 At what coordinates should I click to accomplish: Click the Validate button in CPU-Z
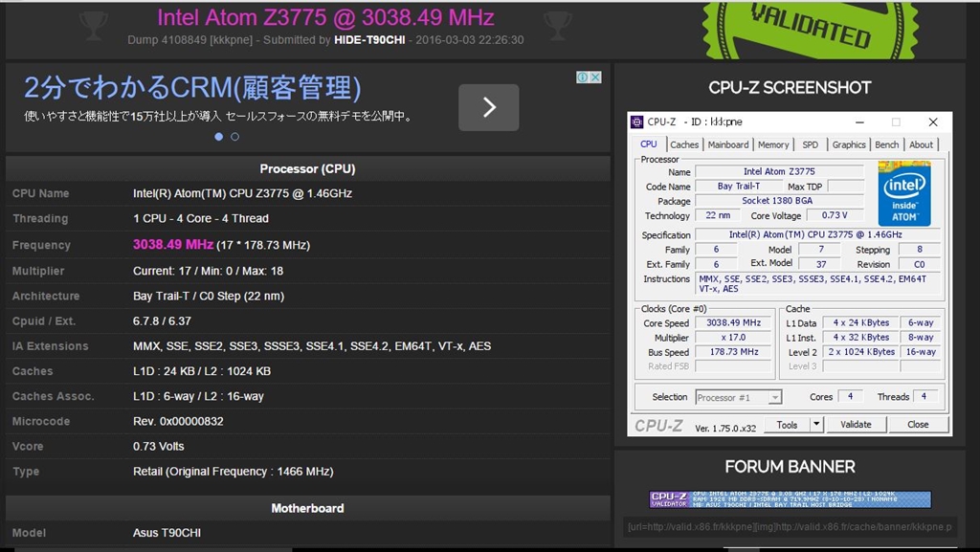(x=856, y=425)
